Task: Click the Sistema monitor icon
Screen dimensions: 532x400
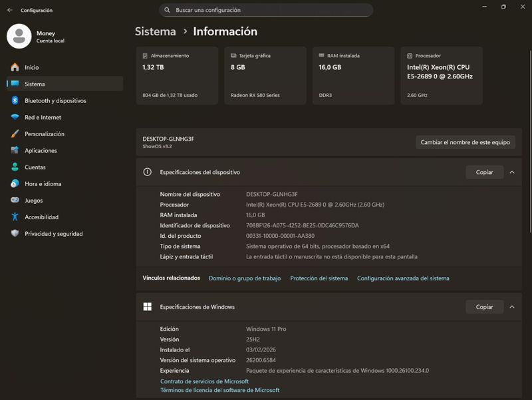Action: (x=15, y=84)
